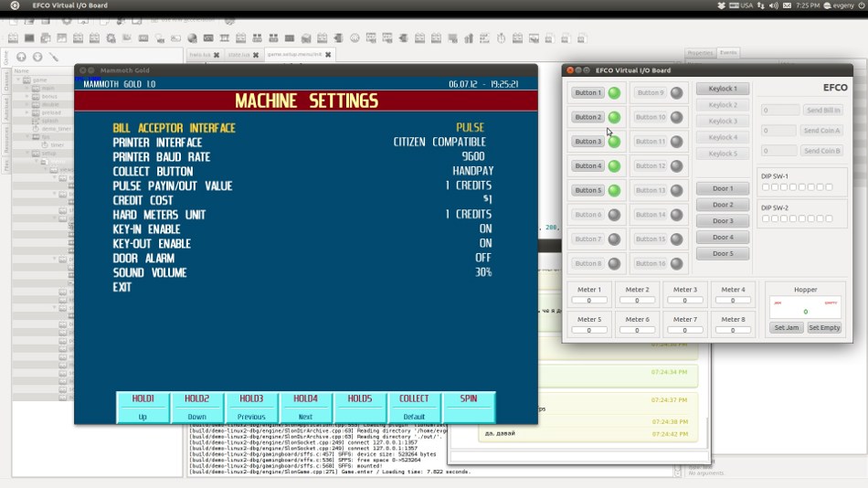Collapse the game root tree node
This screenshot has width=868, height=488.
(18, 80)
